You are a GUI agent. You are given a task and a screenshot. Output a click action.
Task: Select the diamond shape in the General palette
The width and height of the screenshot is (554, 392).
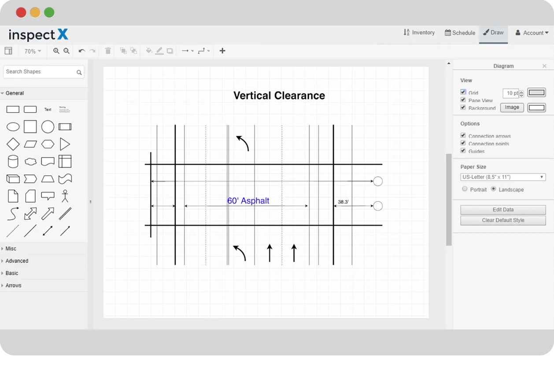[x=13, y=144]
